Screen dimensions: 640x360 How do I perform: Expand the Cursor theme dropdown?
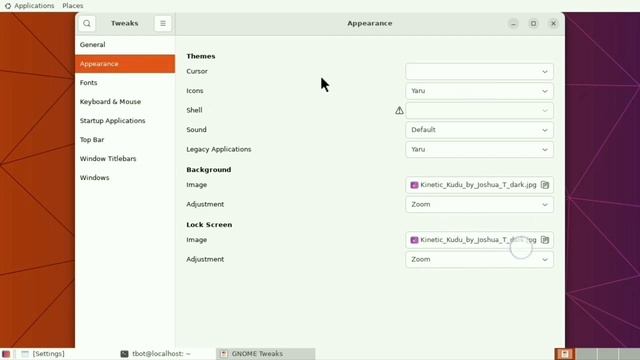[x=480, y=72]
